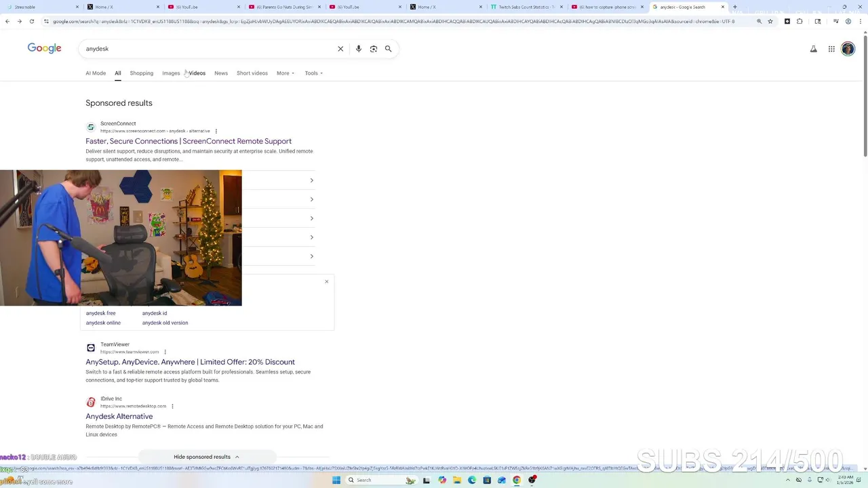
Task: Open Search Labs flask icon
Action: 814,49
